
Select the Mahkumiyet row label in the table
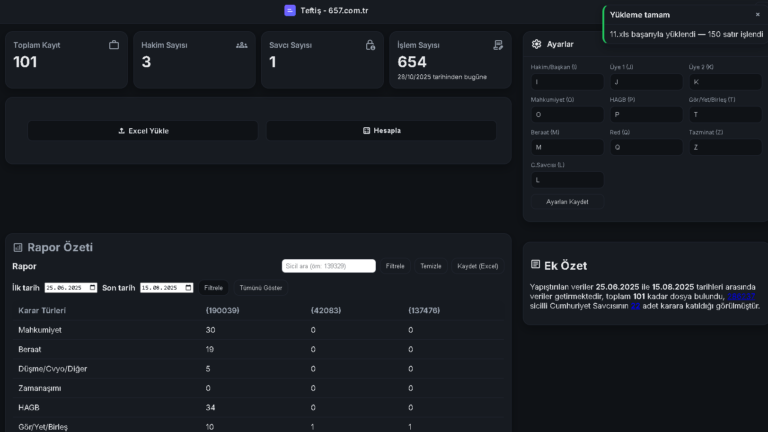[x=40, y=330]
